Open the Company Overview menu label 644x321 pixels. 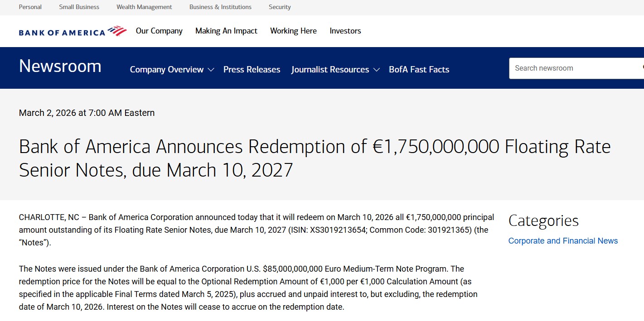point(166,70)
